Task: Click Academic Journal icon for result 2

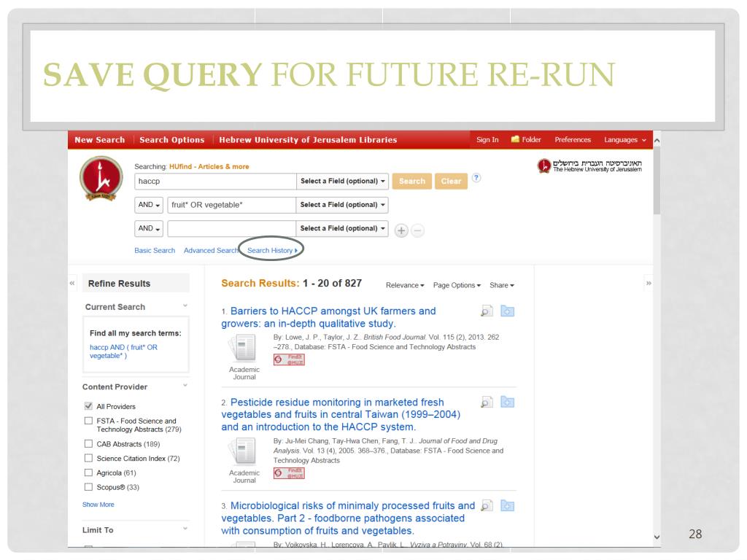Action: click(x=244, y=451)
